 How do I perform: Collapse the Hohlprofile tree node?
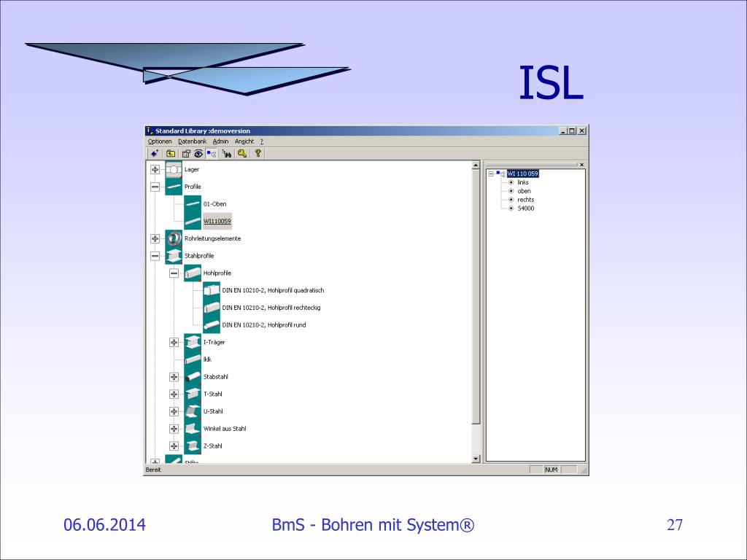point(174,273)
